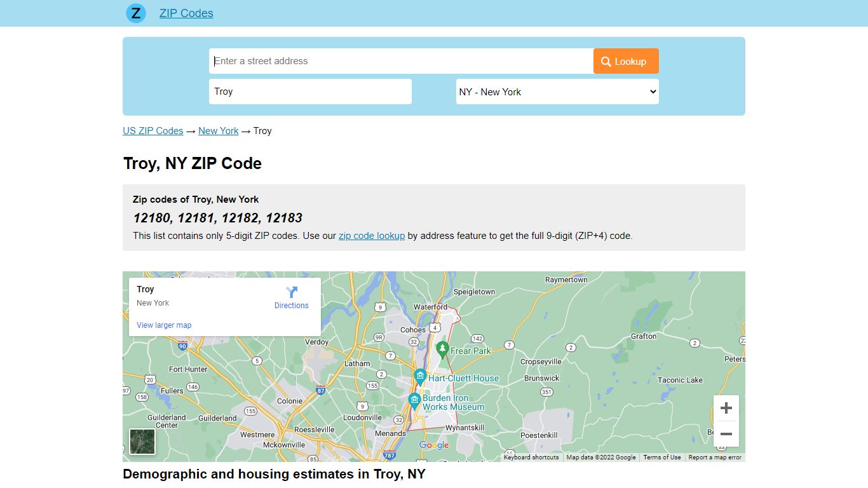Viewport: 868px width, 488px height.
Task: Click the Cropseyville label on the map
Action: point(541,362)
